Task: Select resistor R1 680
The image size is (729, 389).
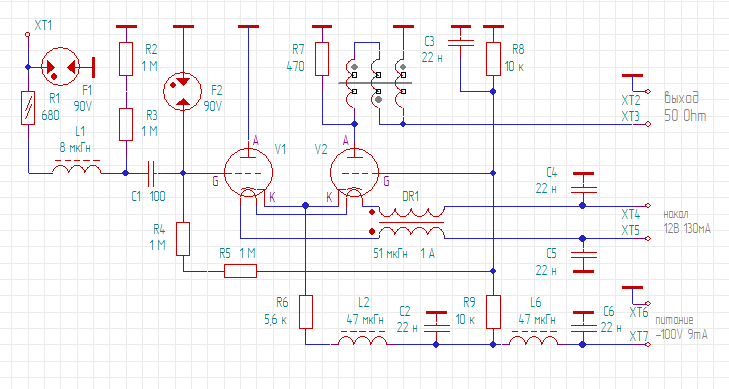Action: (x=28, y=108)
